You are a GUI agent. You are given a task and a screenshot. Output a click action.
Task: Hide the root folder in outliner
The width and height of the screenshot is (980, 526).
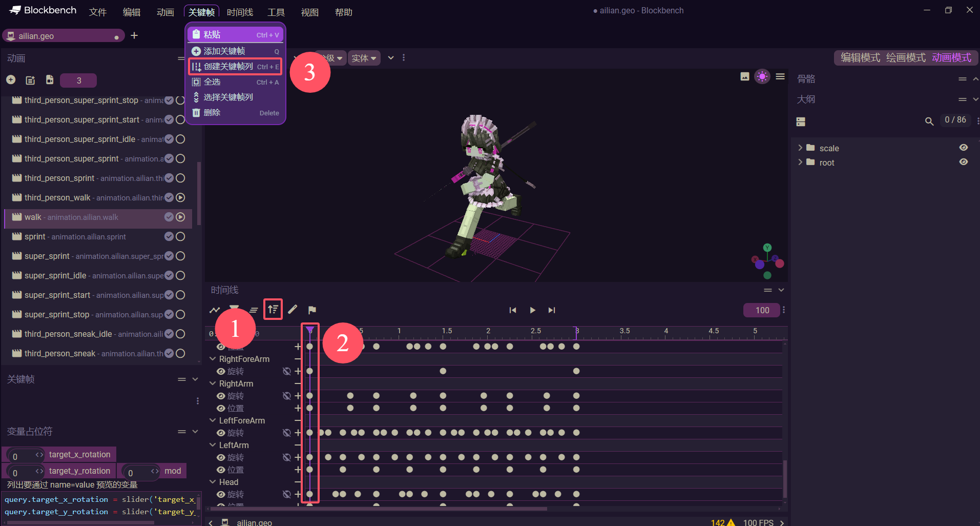(x=963, y=162)
